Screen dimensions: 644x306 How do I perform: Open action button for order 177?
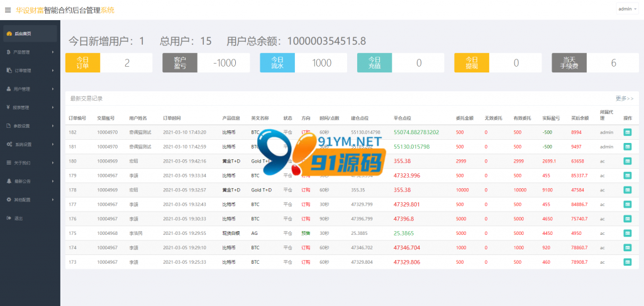coord(627,205)
